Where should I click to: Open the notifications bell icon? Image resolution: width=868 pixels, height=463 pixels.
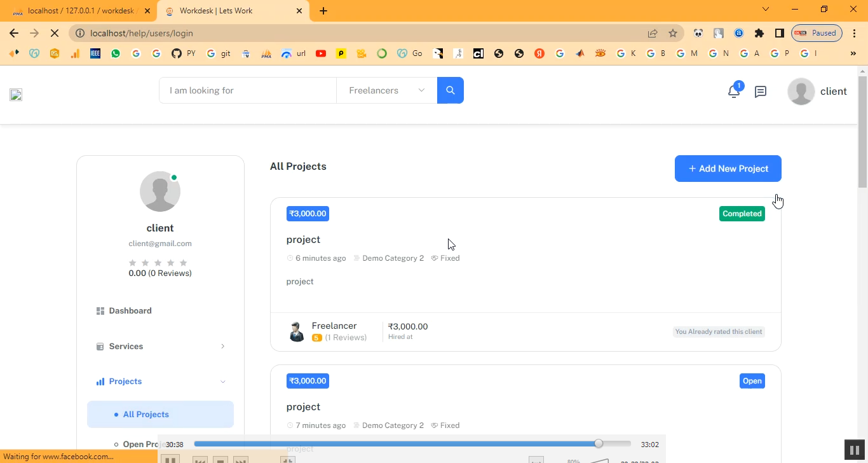coord(733,92)
